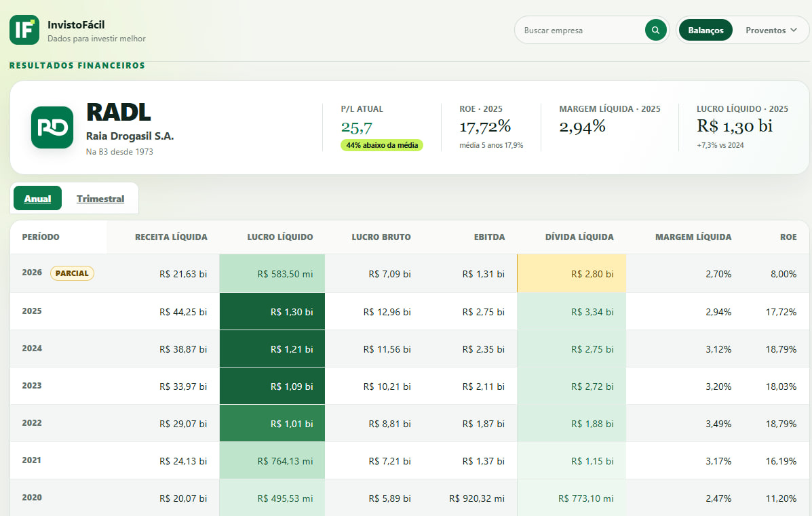Click the PARCIAL badge for 2026
Image resolution: width=812 pixels, height=516 pixels.
(x=72, y=273)
